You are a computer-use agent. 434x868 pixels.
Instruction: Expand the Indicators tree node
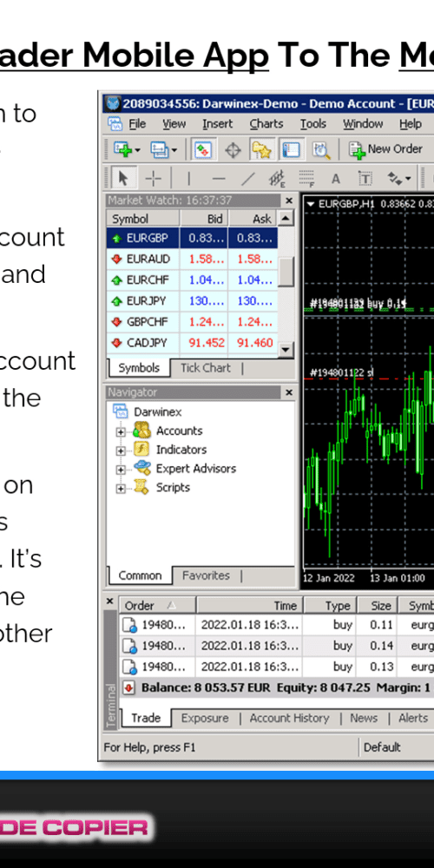click(121, 450)
